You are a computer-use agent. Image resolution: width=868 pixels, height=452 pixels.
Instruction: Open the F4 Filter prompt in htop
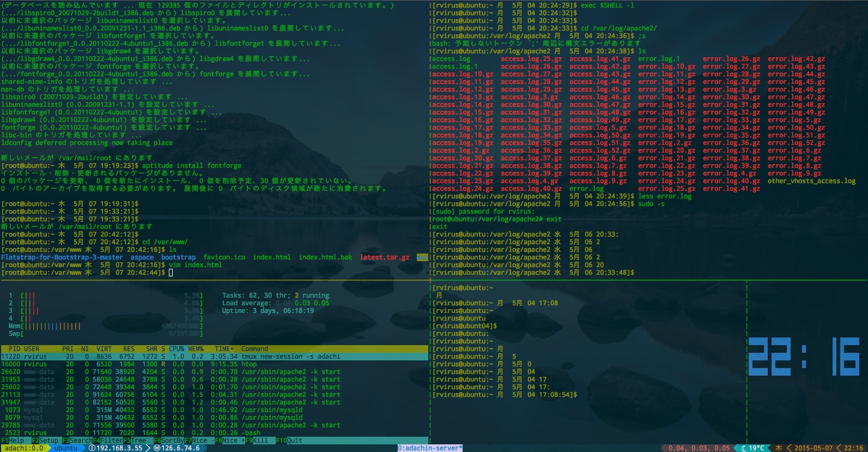coord(107,441)
